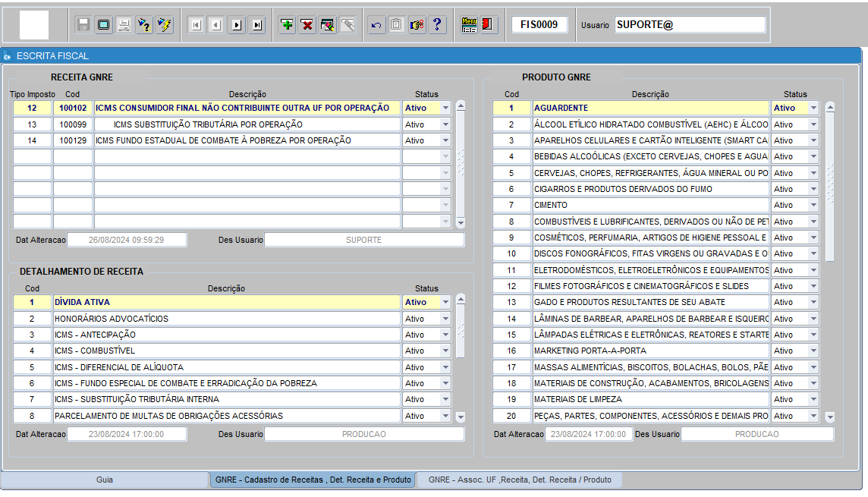Jump to last record arrow icon
Screen dimensions: 868x497
257,25
